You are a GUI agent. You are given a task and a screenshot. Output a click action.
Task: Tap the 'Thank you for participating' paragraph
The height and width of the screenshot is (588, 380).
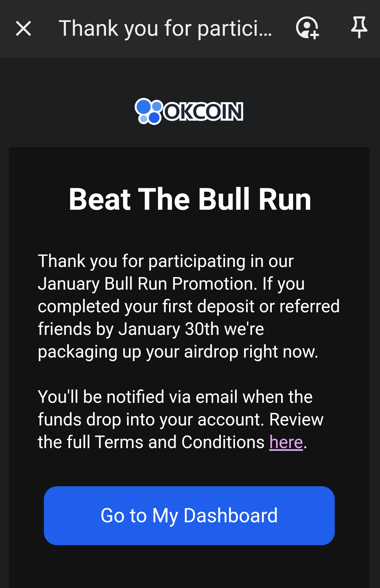tap(189, 306)
